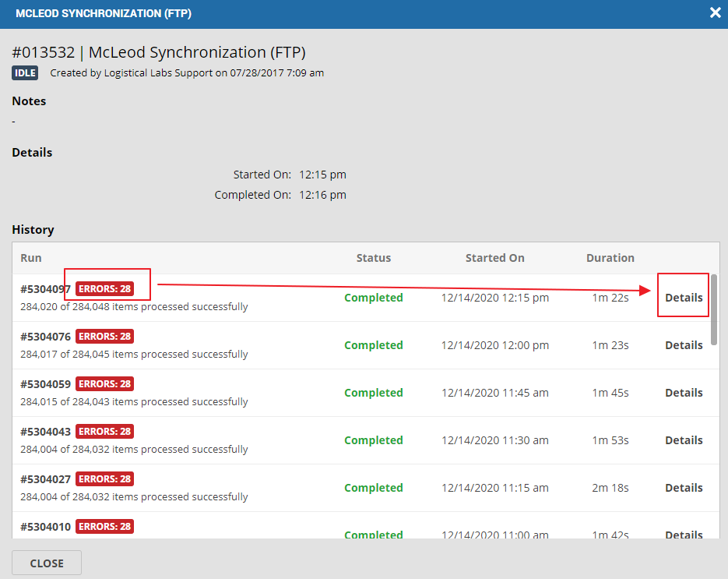
Task: Click the ERRORS: 28 badge on run #5304076
Action: [x=104, y=336]
